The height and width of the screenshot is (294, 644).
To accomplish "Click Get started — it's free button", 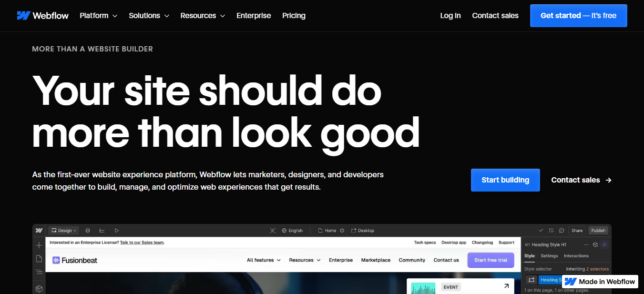I will [578, 16].
